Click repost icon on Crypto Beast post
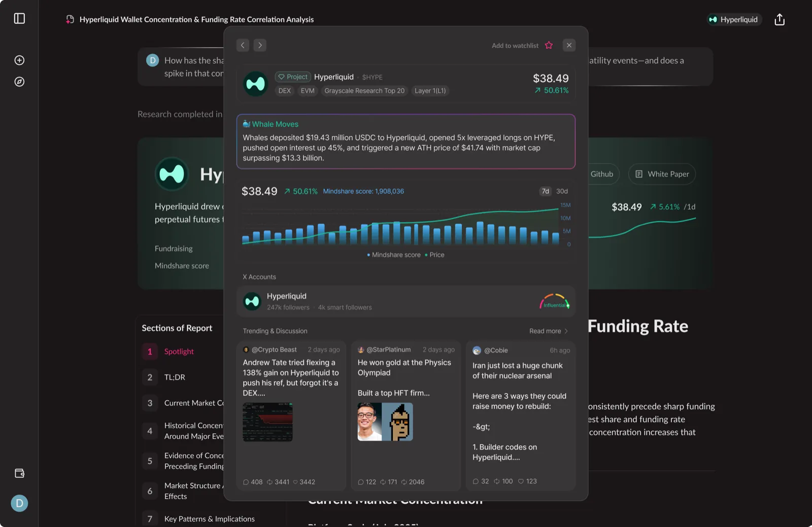The height and width of the screenshot is (527, 812). (x=270, y=482)
